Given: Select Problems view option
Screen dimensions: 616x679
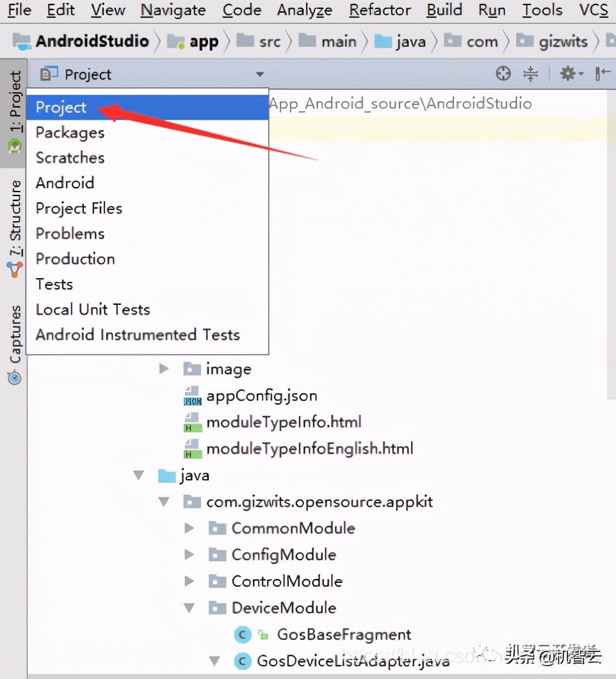Looking at the screenshot, I should [x=148, y=233].
